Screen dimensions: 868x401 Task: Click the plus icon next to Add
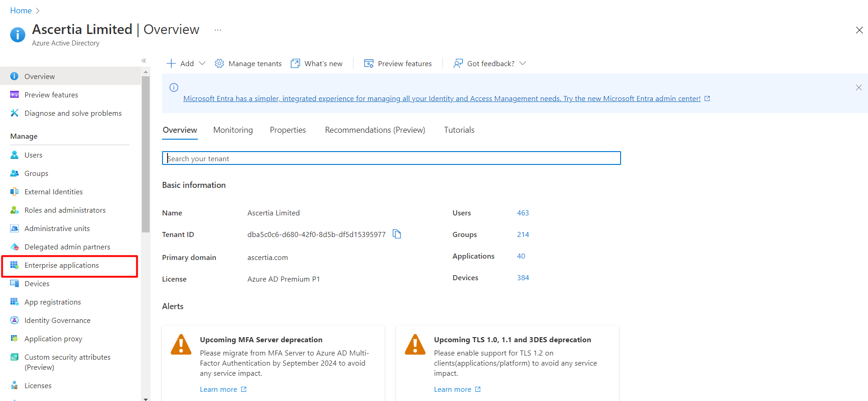point(171,63)
